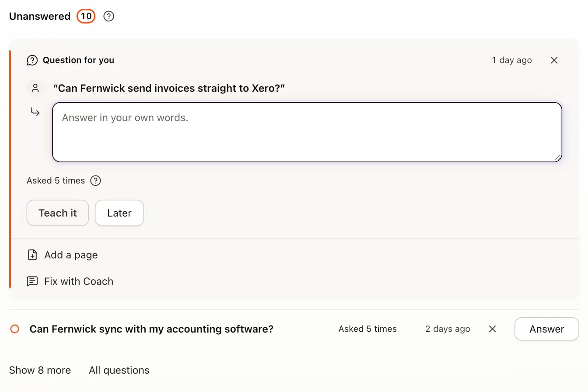Click the quoted Xero invoices question text

(x=169, y=88)
